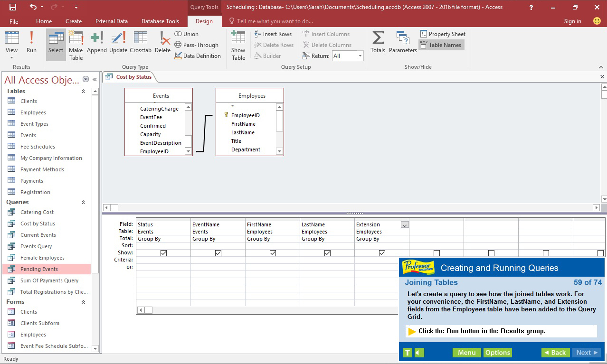This screenshot has width=607, height=364.
Task: Uncheck the Show box for Extension field
Action: pyautogui.click(x=382, y=253)
